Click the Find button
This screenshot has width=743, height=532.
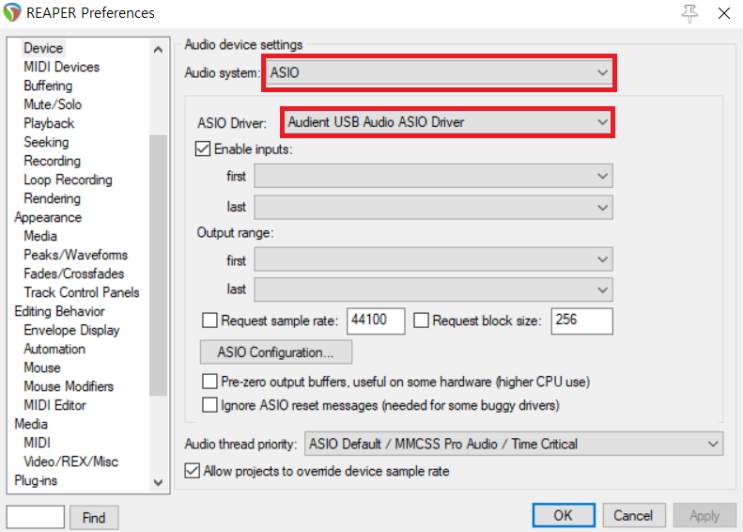pos(94,517)
